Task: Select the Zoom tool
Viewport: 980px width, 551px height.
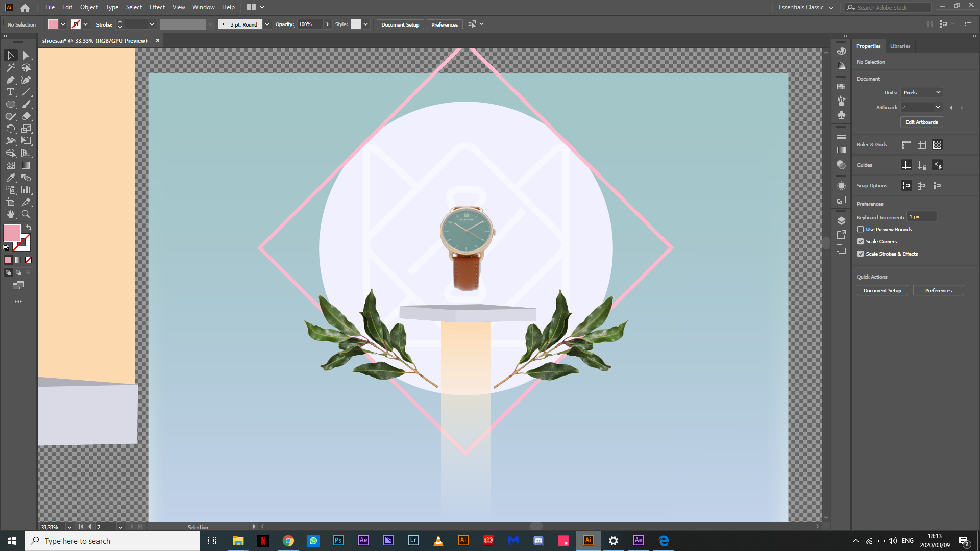Action: tap(26, 214)
